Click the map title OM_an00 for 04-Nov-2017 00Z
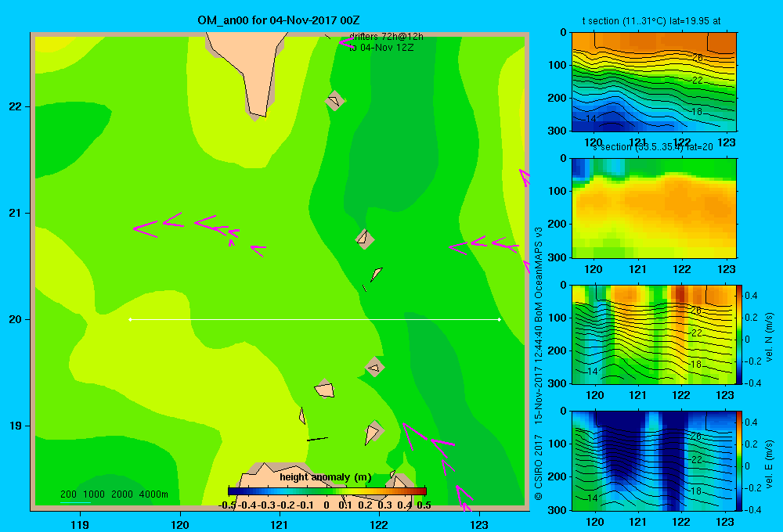 (279, 20)
